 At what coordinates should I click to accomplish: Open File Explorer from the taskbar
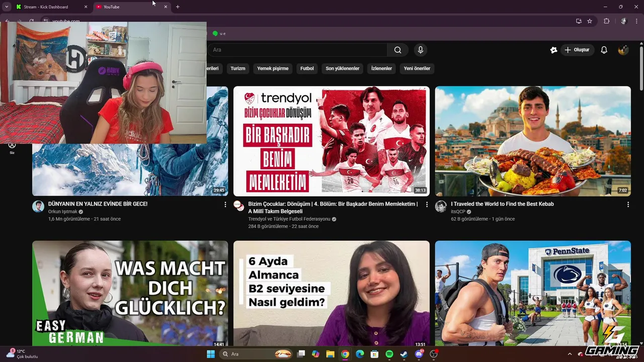coord(330,354)
